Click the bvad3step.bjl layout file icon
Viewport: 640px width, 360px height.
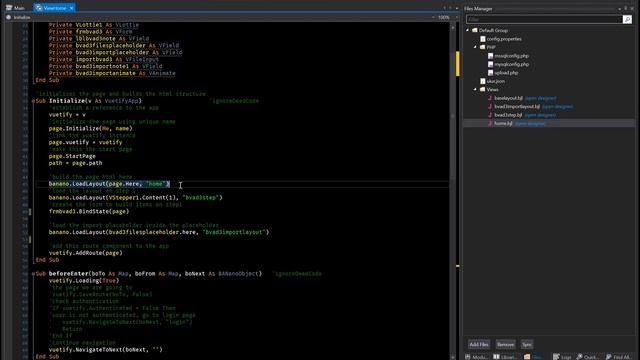tap(490, 115)
